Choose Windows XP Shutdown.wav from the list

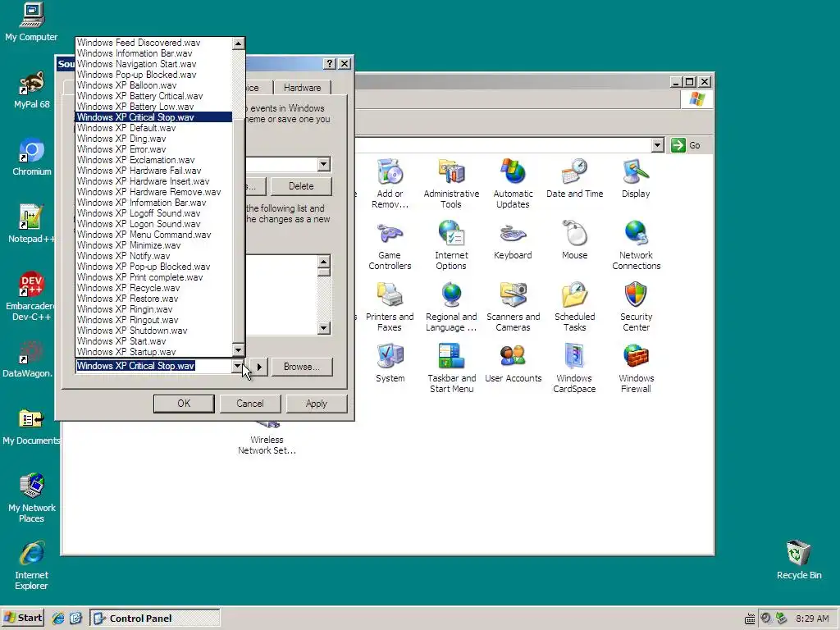click(x=153, y=331)
